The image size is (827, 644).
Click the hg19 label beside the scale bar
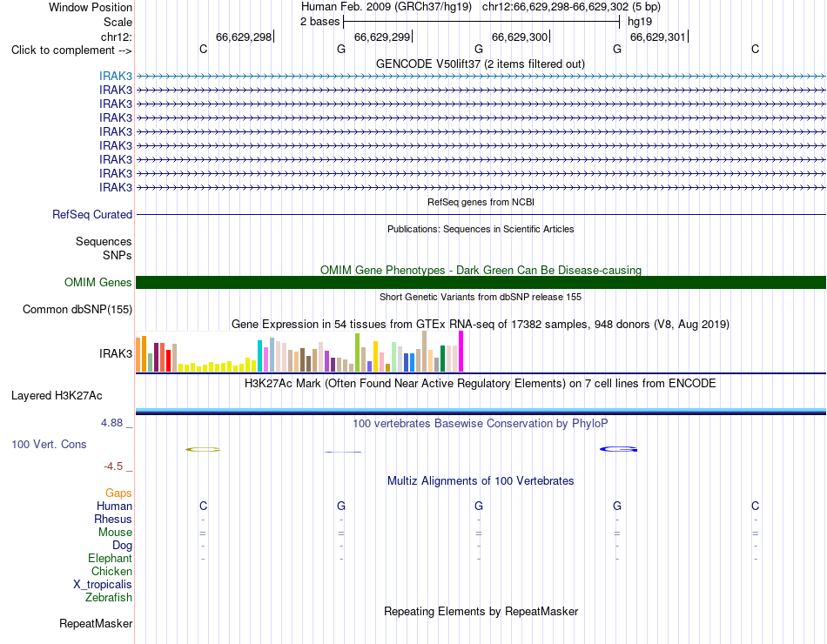[640, 22]
